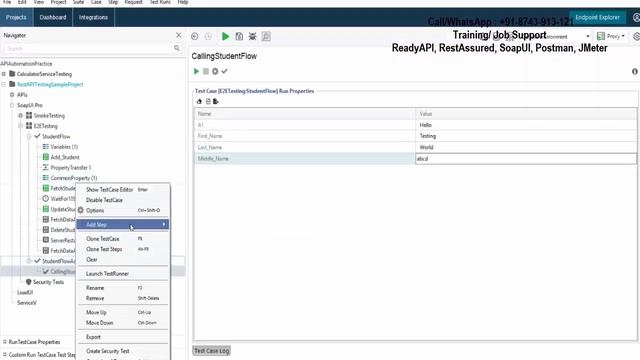Choose Clone Test Steps in context menu
The height and width of the screenshot is (360, 640).
(122, 249)
